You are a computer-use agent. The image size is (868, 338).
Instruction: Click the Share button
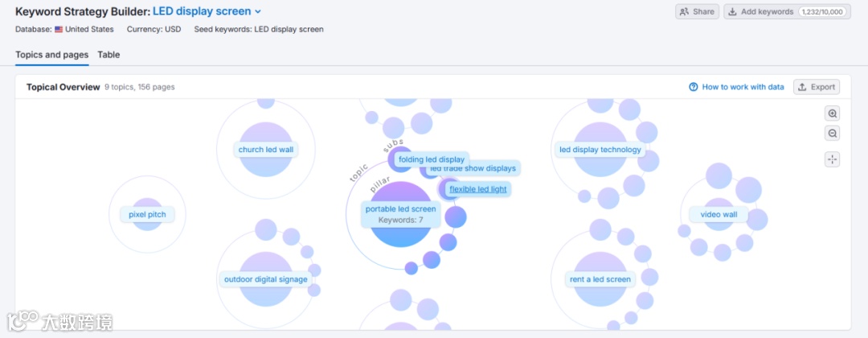[697, 11]
